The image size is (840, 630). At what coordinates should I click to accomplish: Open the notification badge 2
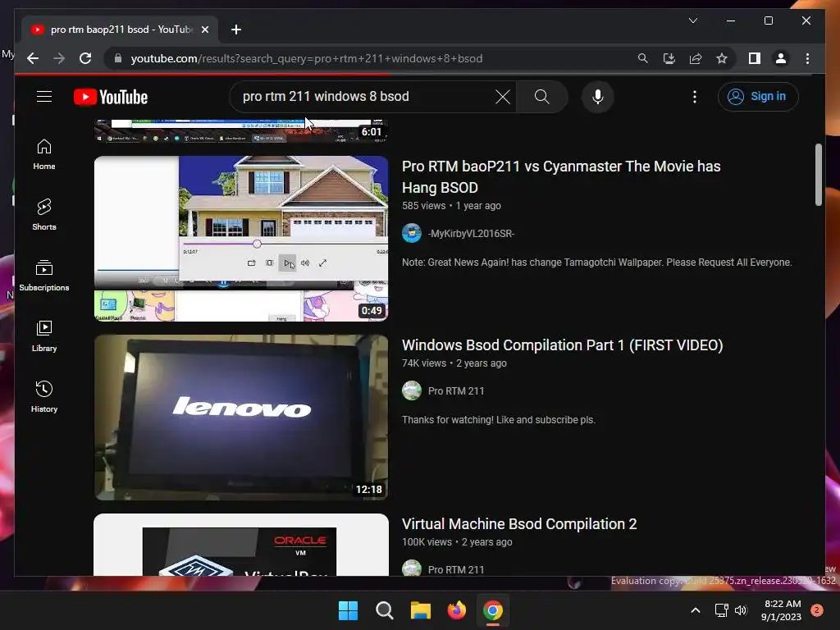[x=817, y=610]
